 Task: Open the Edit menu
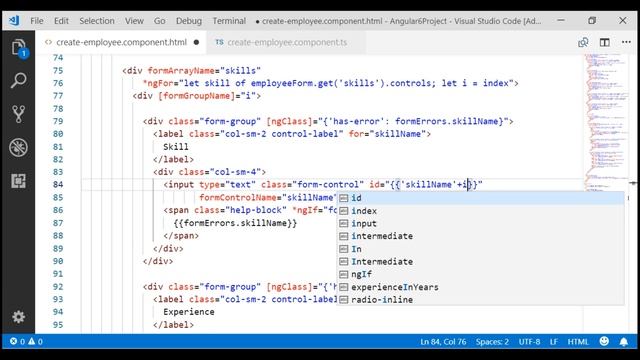pos(61,21)
